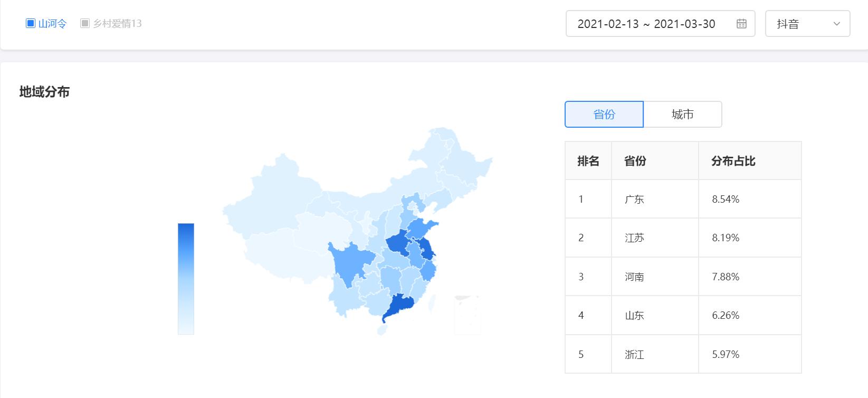The image size is (868, 398).
Task: Select the 山东 table cell
Action: point(655,315)
